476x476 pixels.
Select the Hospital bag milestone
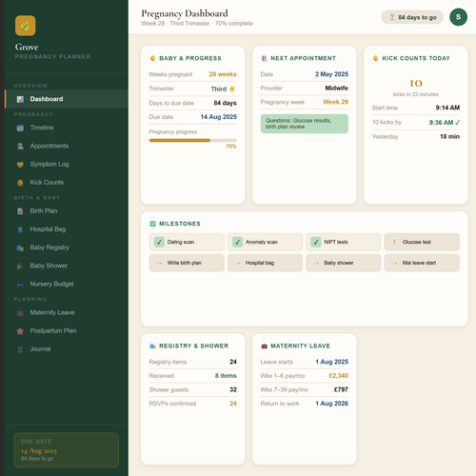pos(265,263)
